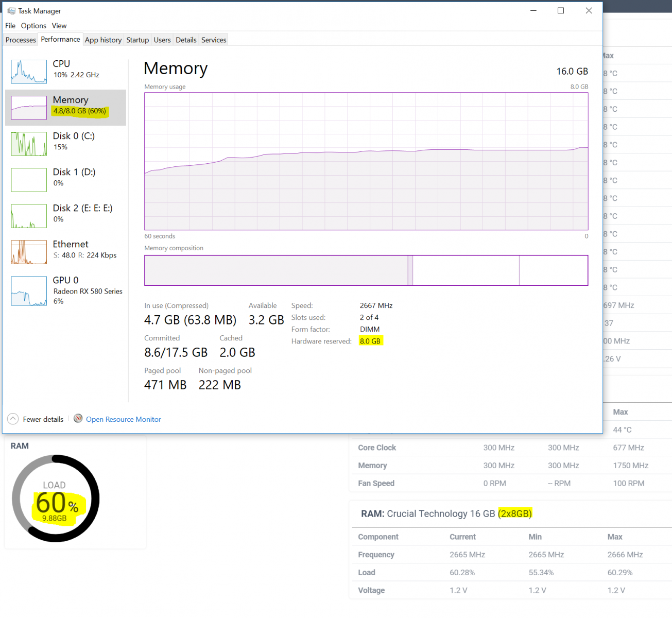Open Disk 0 (C:) performance graph
This screenshot has height=618, width=672.
tap(29, 144)
